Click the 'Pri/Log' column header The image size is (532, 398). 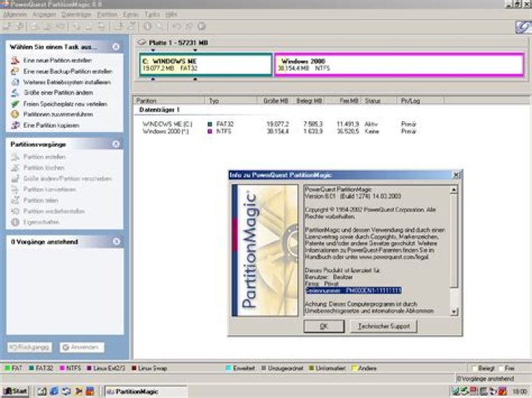pyautogui.click(x=420, y=100)
